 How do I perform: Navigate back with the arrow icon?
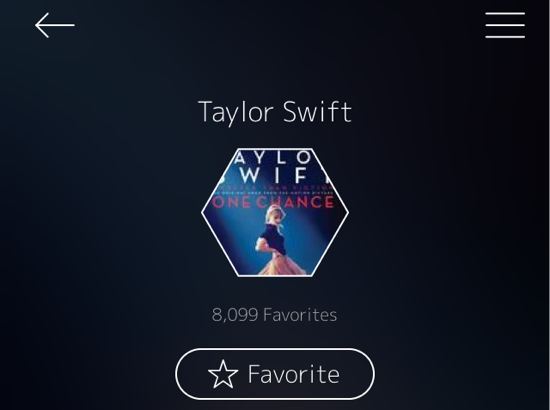click(55, 25)
